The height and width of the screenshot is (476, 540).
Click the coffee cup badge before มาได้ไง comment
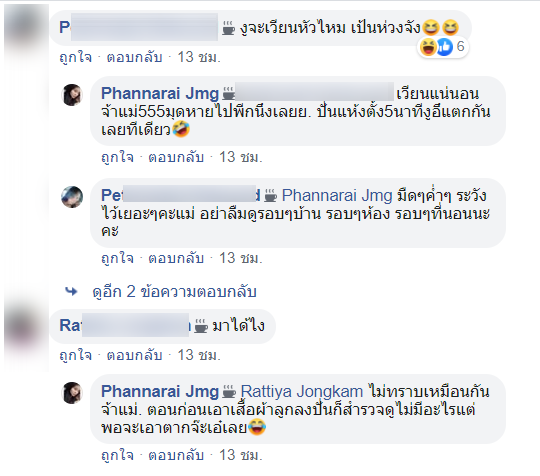pyautogui.click(x=201, y=325)
